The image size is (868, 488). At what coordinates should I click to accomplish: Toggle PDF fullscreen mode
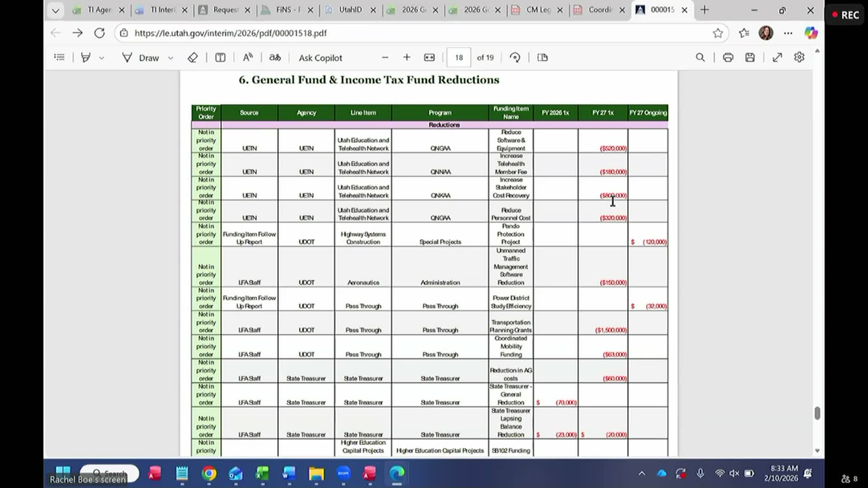(x=777, y=57)
